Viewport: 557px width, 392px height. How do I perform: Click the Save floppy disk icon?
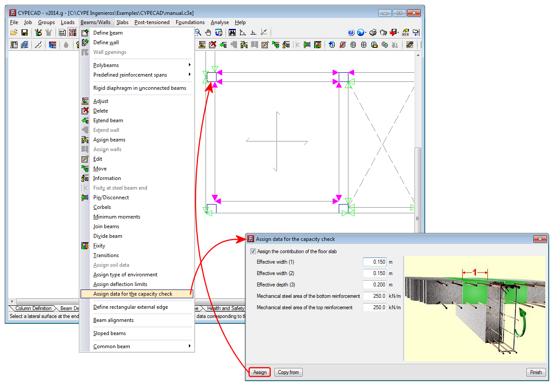[25, 32]
